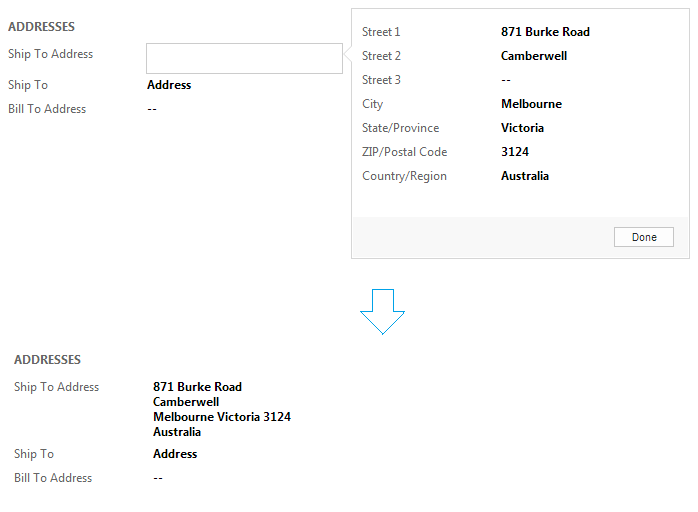Viewport: 698px width, 512px height.
Task: Edit the Street 1 value 871 Burke Road
Action: pyautogui.click(x=545, y=32)
